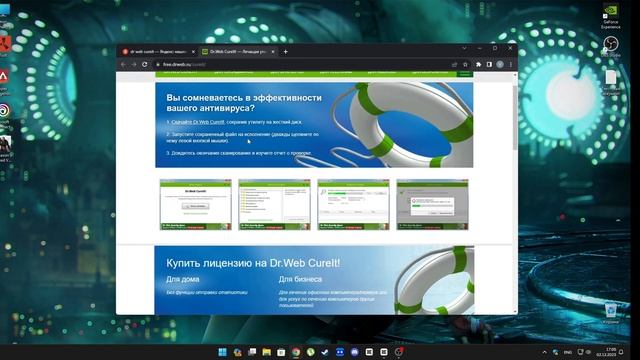The height and width of the screenshot is (360, 640).
Task: Select the Ubisoft Connect desktop icon
Action: [x=4, y=116]
